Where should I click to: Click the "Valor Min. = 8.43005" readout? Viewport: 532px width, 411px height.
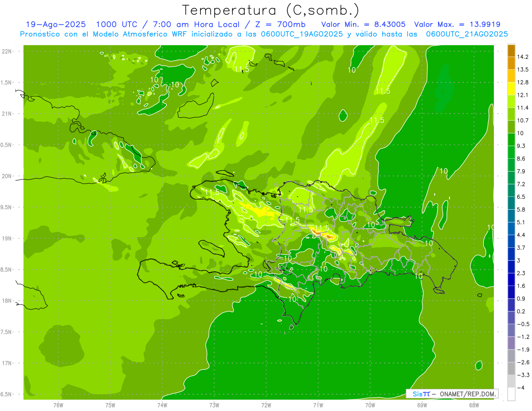363,24
